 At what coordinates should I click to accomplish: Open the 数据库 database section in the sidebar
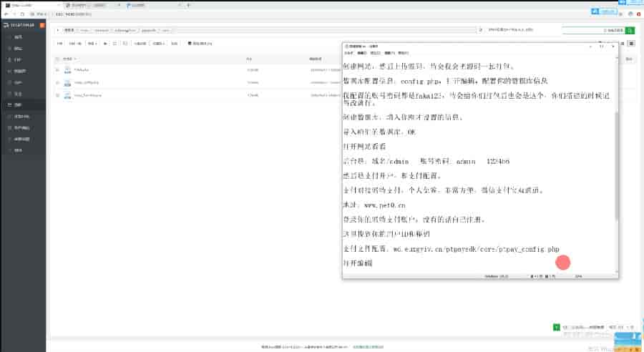19,71
